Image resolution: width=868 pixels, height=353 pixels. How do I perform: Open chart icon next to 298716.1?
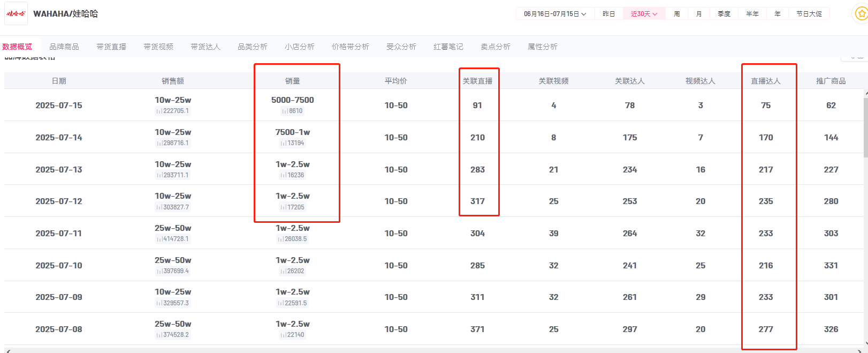click(x=159, y=144)
